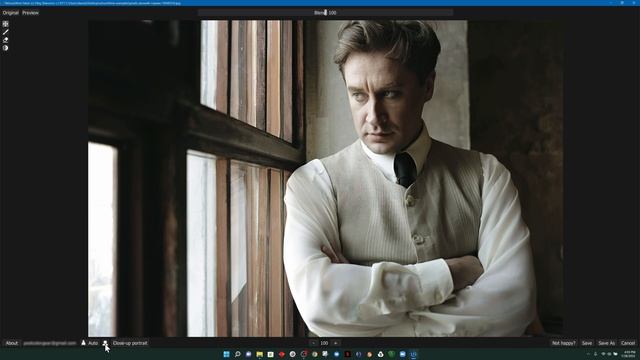Select the eraser tool in left toolbar
Image resolution: width=640 pixels, height=360 pixels.
tap(5, 40)
